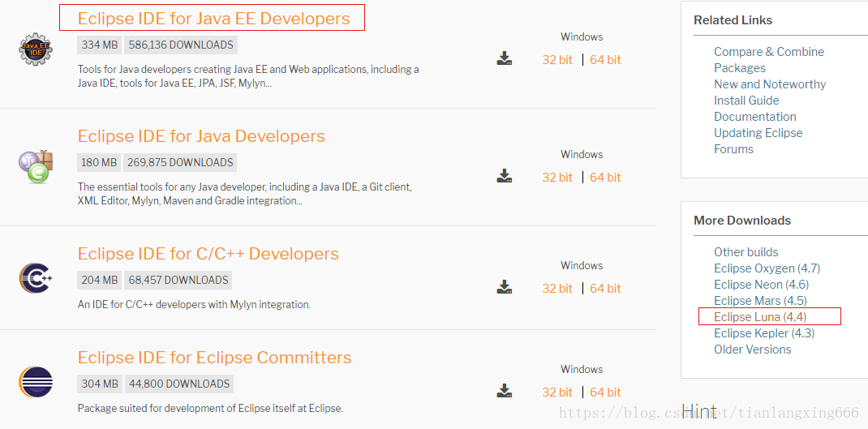Click download icon for C/C++ Developers
868x429 pixels.
(x=504, y=287)
